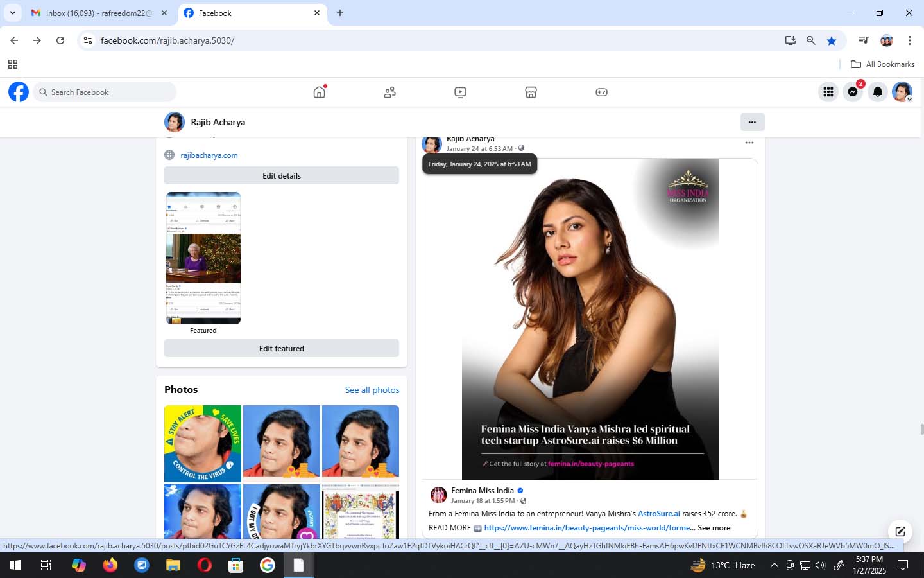Open the illustrated document photo thumbnail
This screenshot has width=924, height=578.
[x=361, y=511]
